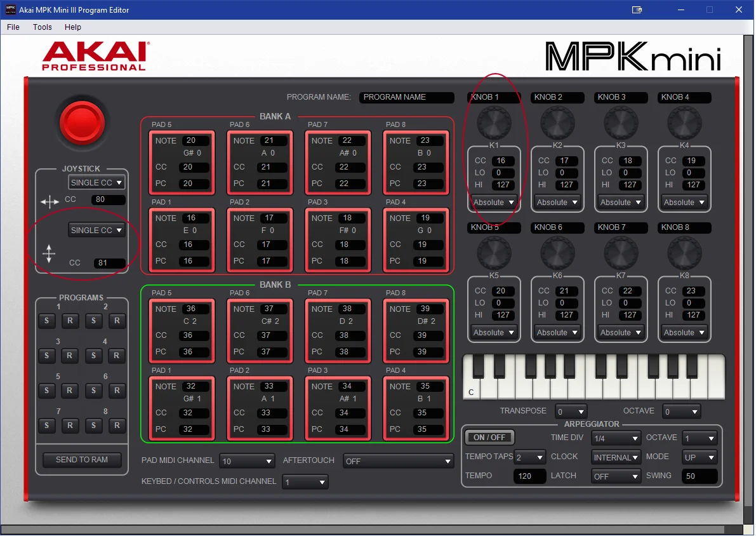Viewport: 756px width, 536px height.
Task: Open the vertical joystick Single CC dropdown
Action: 96,231
